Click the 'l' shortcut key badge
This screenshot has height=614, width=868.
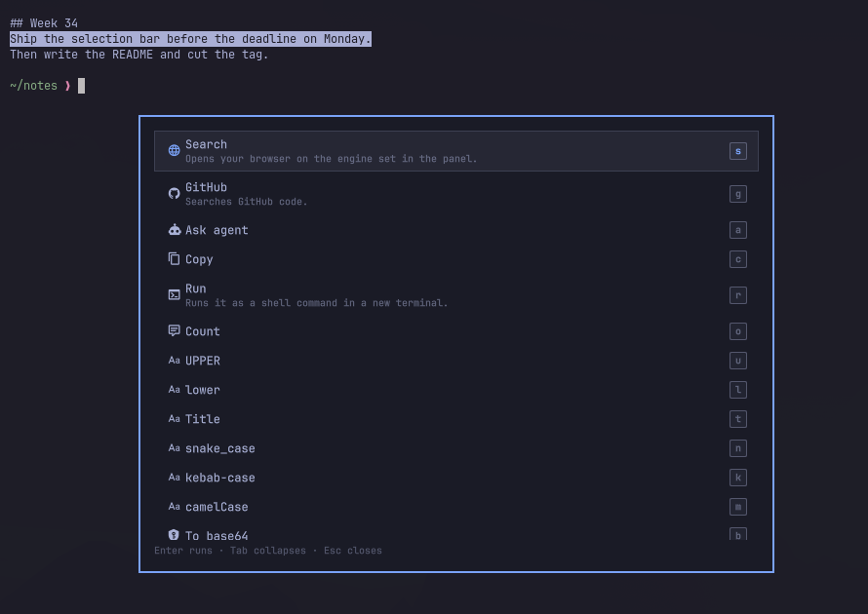point(738,390)
